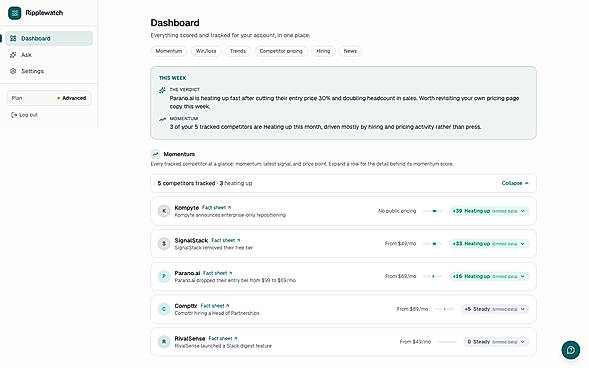Open Kompyte fact sheet link
This screenshot has height=368, width=589.
216,208
